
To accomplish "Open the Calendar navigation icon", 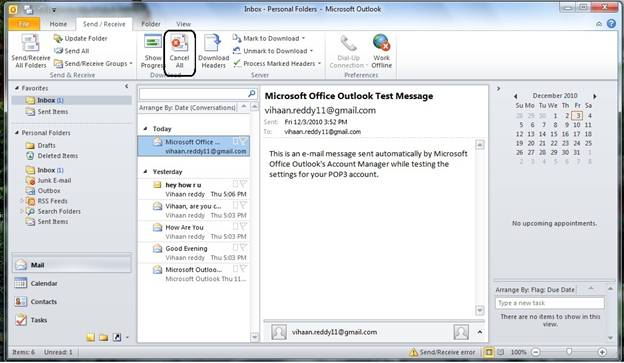I will click(21, 283).
